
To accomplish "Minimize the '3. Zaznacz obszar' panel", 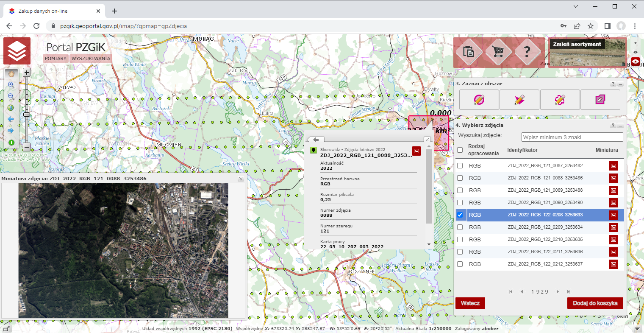I will click(621, 84).
